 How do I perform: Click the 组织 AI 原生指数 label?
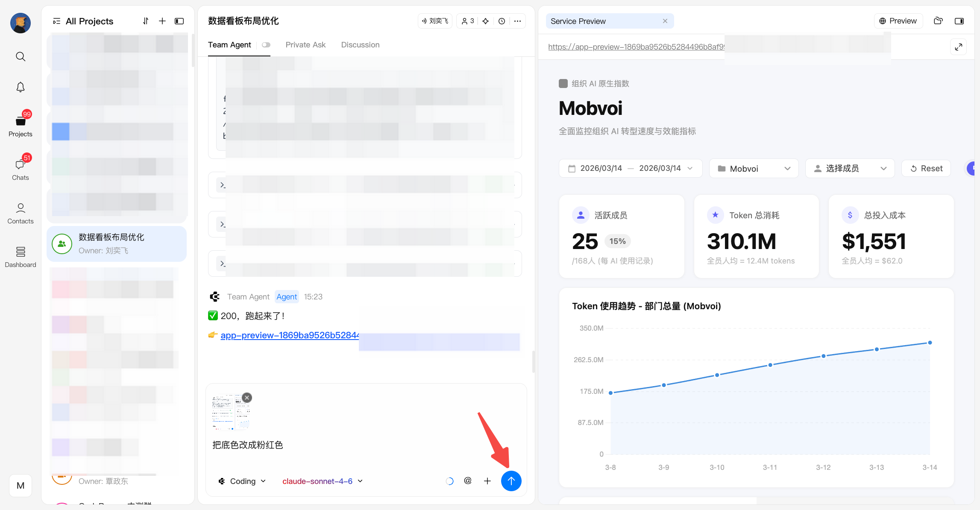(x=600, y=84)
